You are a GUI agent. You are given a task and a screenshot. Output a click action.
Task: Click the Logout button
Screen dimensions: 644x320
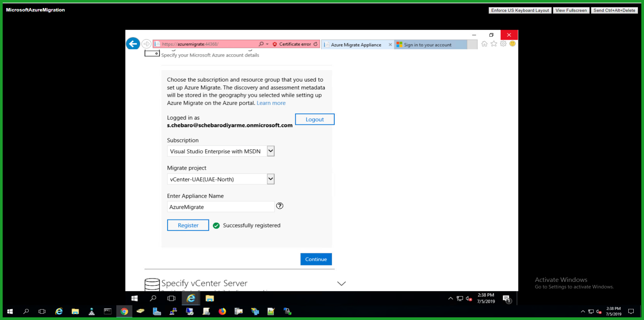tap(315, 119)
